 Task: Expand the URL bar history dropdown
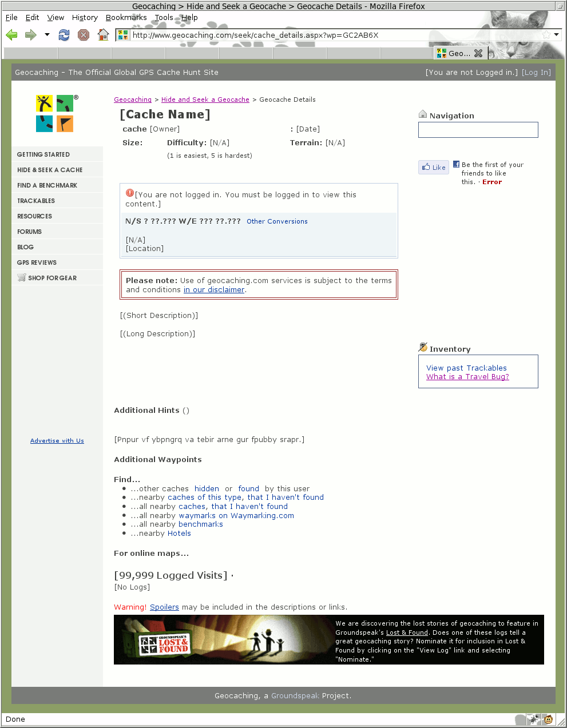[556, 35]
